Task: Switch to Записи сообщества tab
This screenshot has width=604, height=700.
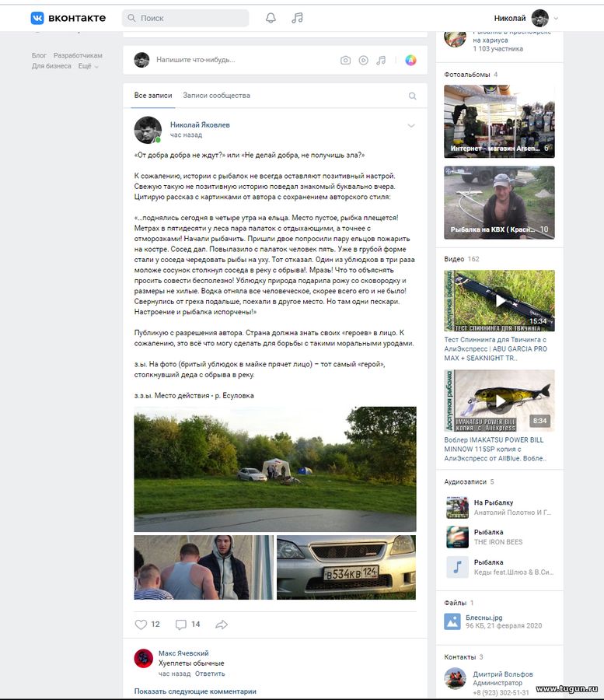Action: coord(216,96)
